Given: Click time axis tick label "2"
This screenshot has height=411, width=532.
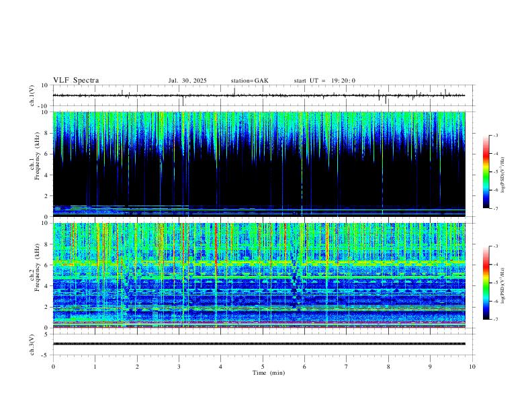Looking at the screenshot, I should pos(137,367).
